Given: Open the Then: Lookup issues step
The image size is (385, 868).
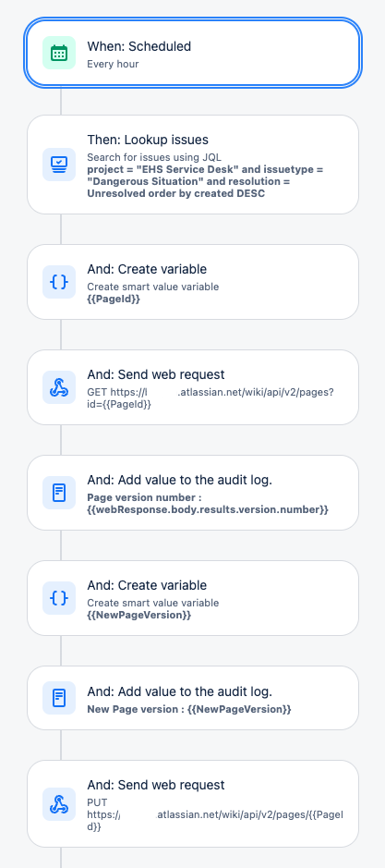Looking at the screenshot, I should point(192,165).
